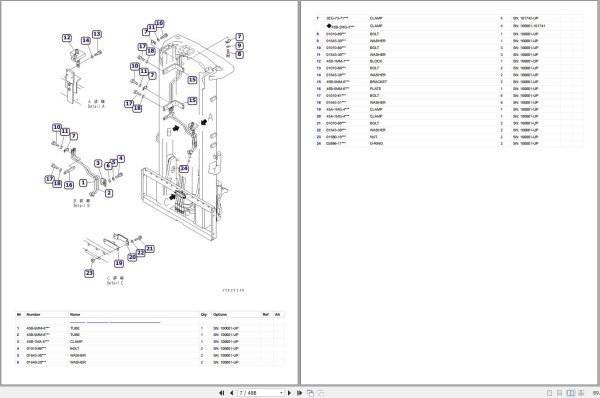
Task: Click callout 1 in Detail B
Action: click(83, 183)
